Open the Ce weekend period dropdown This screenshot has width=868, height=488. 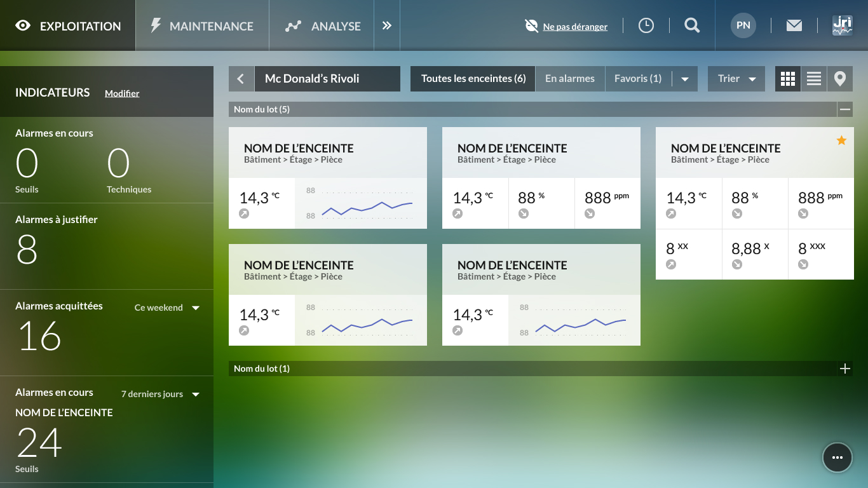tap(168, 308)
